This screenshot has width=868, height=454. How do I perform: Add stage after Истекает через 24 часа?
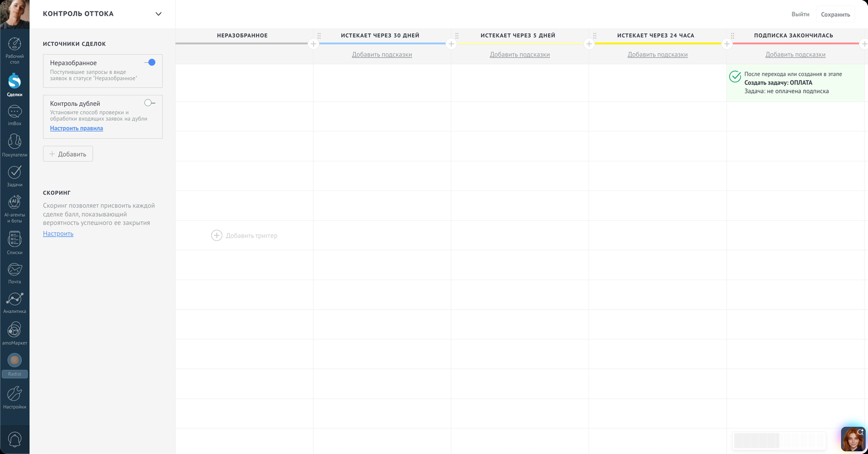[727, 44]
